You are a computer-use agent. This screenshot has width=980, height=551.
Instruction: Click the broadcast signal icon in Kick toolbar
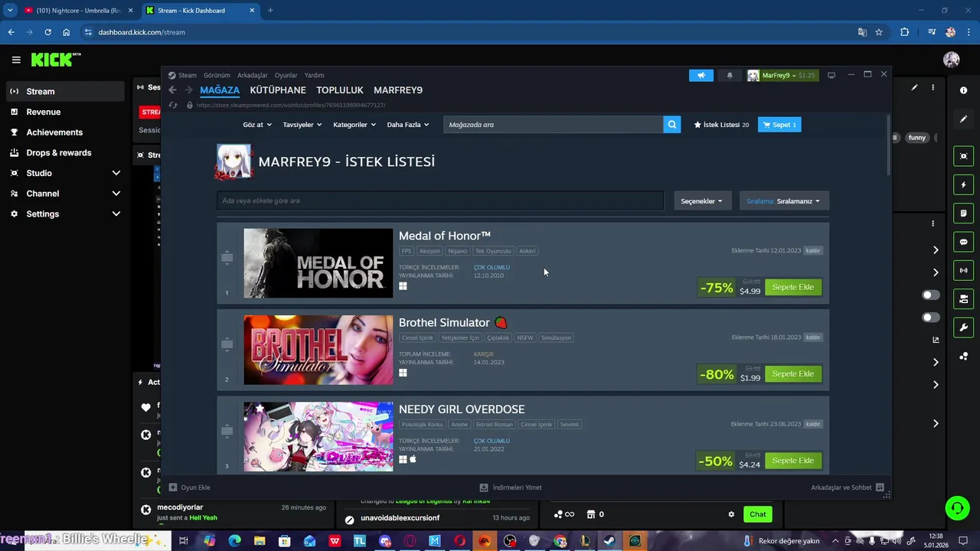click(x=963, y=270)
